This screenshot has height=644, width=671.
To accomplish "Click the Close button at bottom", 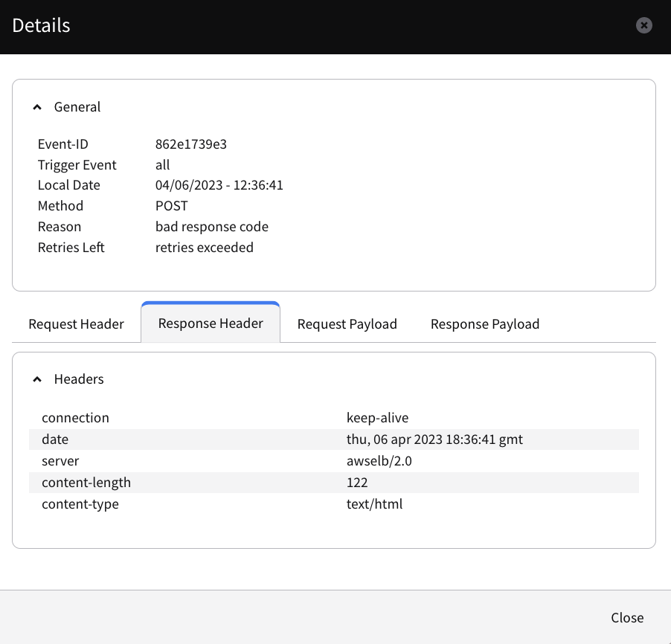I will tap(627, 617).
